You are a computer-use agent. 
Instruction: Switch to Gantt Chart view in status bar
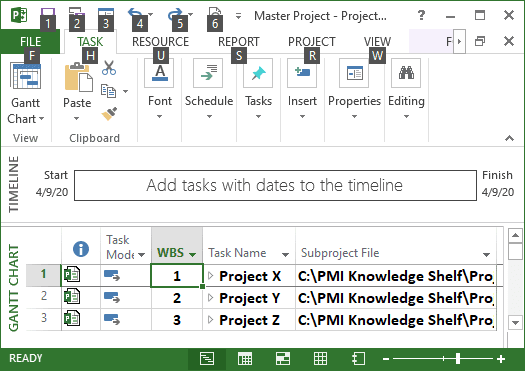pos(207,359)
